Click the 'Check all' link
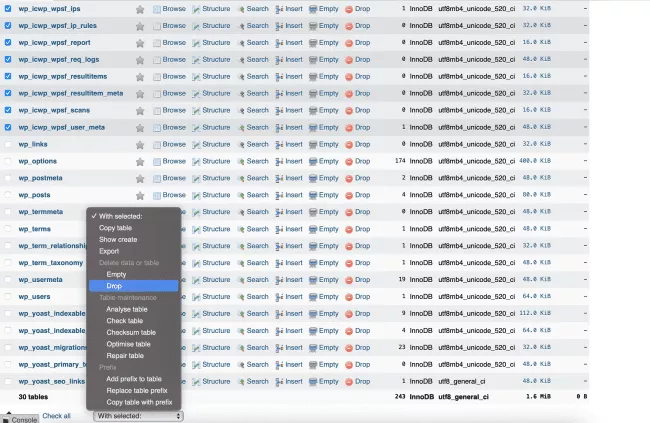The height and width of the screenshot is (423, 650). [x=56, y=416]
